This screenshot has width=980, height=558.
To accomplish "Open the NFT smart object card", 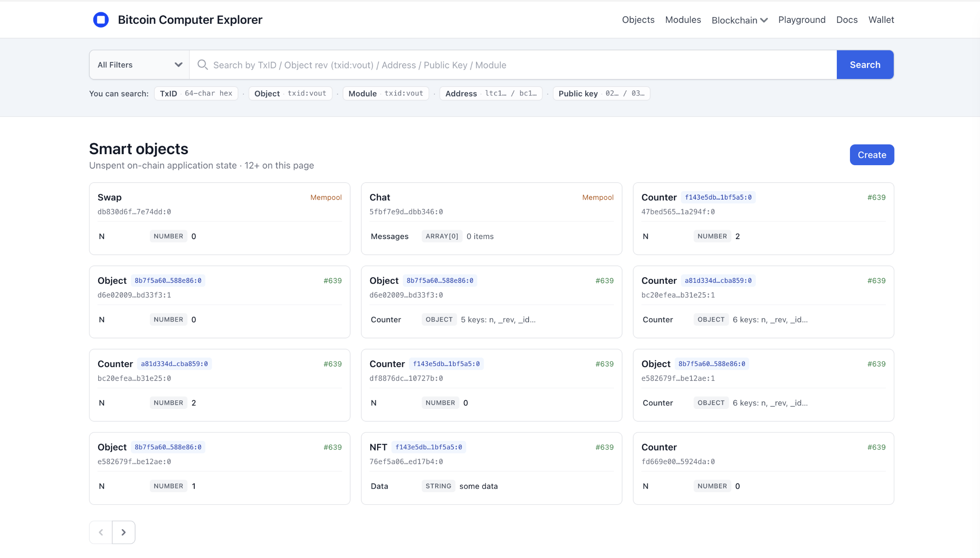I will point(491,468).
